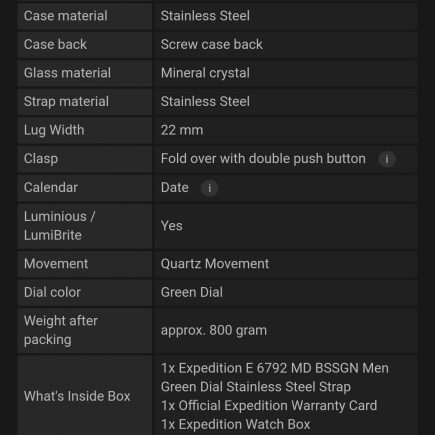
Task: Click the 22 mm value
Action: 182,130
